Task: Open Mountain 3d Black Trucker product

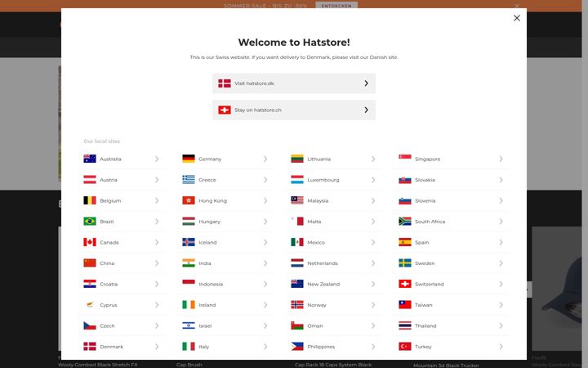Action: [446, 365]
